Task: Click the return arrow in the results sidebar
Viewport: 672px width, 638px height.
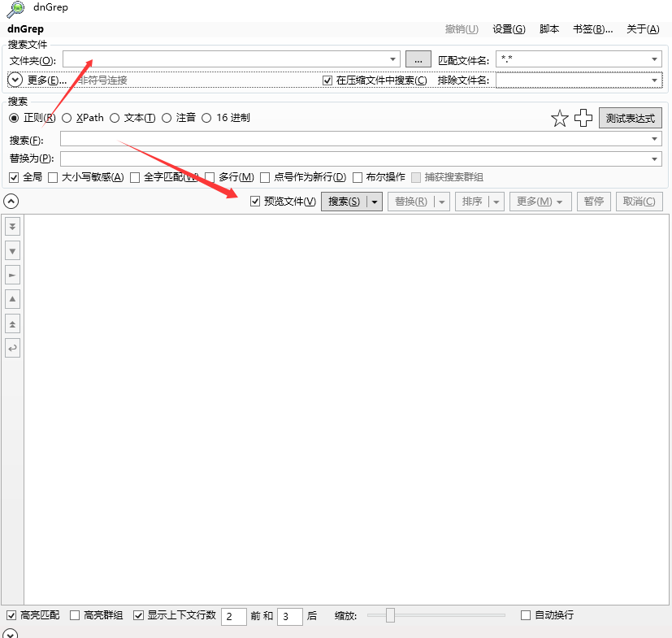Action: click(x=12, y=348)
